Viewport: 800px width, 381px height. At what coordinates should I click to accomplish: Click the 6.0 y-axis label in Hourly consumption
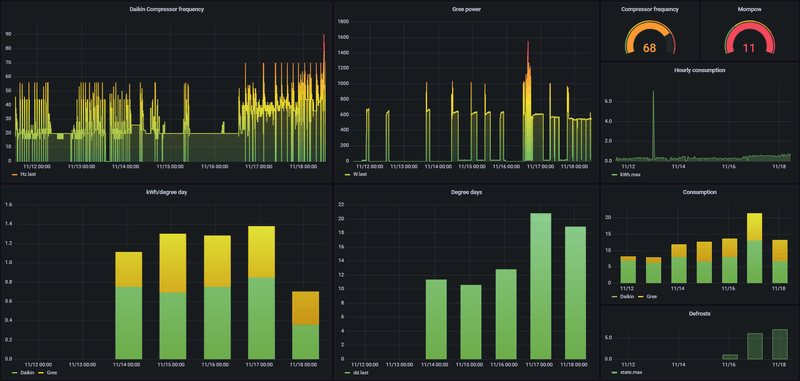[x=608, y=101]
